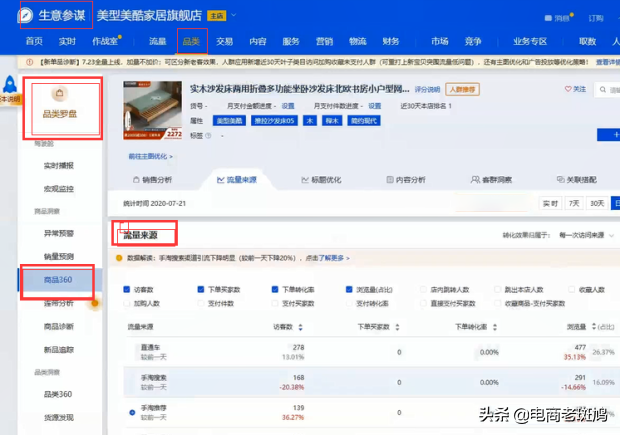The height and width of the screenshot is (435, 620).
Task: Click the 简约现代 attribute tag
Action: (x=364, y=121)
